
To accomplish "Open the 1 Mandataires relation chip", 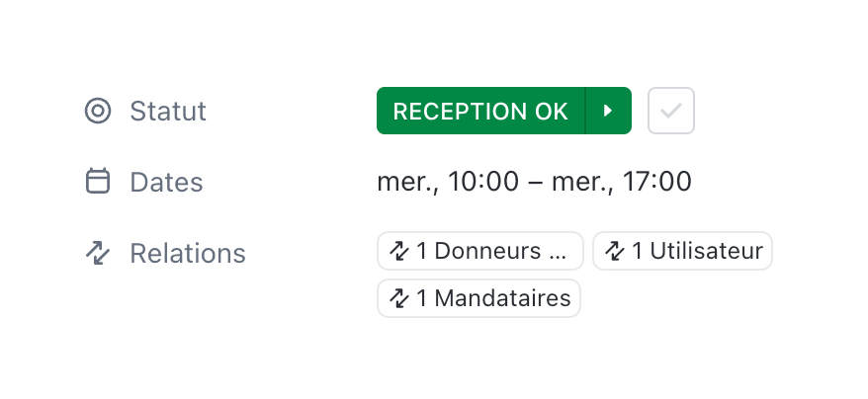I will 478,298.
